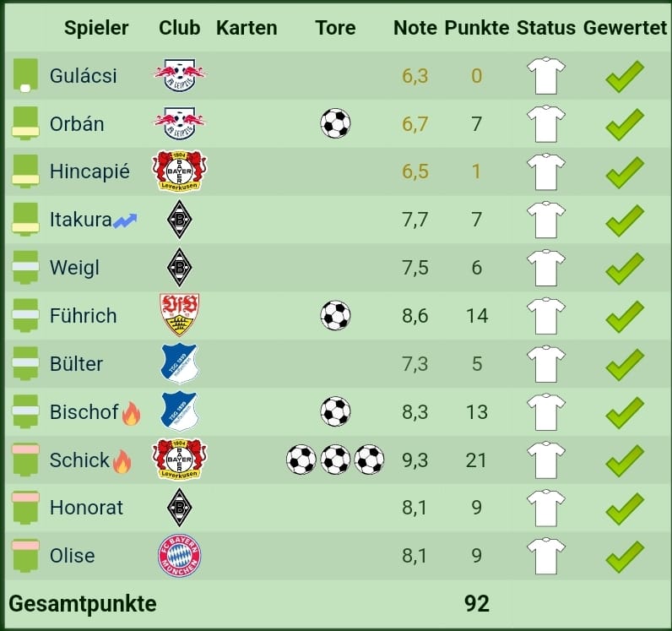The image size is (672, 631).
Task: Click the Spieler column header
Action: pos(96,28)
